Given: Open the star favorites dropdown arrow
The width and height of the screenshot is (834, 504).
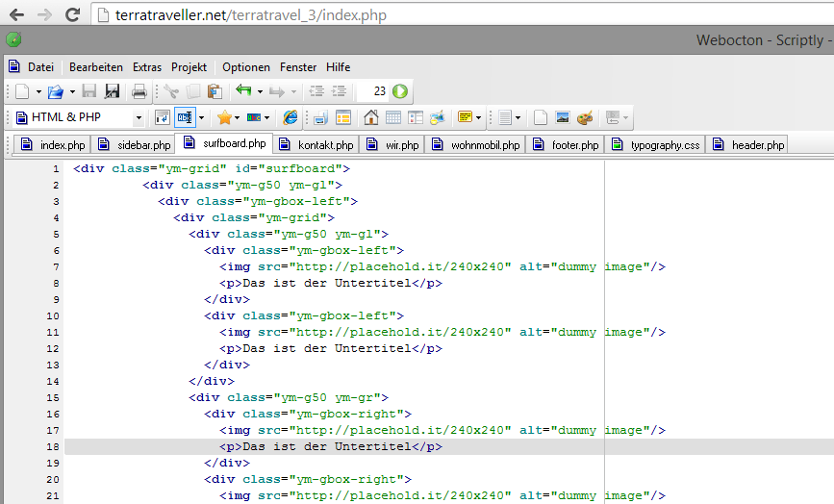Looking at the screenshot, I should (238, 117).
